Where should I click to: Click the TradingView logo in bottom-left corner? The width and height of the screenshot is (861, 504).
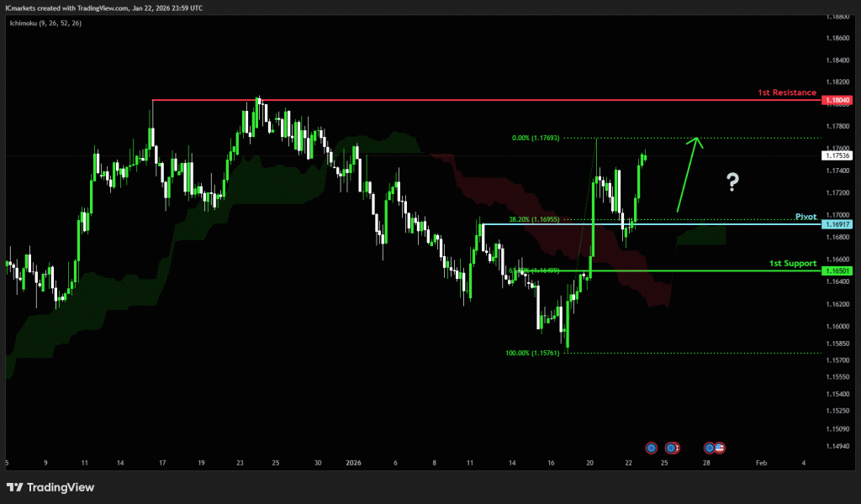(50, 487)
